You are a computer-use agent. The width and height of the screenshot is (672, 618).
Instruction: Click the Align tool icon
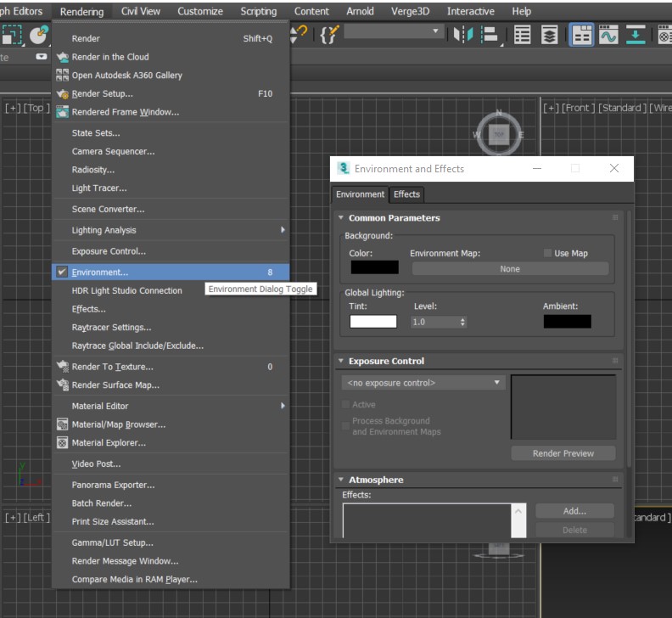point(490,34)
